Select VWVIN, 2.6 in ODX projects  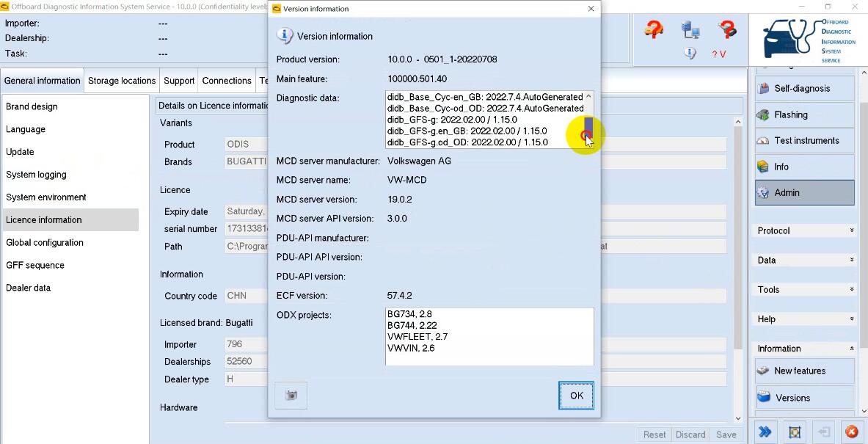(x=411, y=348)
